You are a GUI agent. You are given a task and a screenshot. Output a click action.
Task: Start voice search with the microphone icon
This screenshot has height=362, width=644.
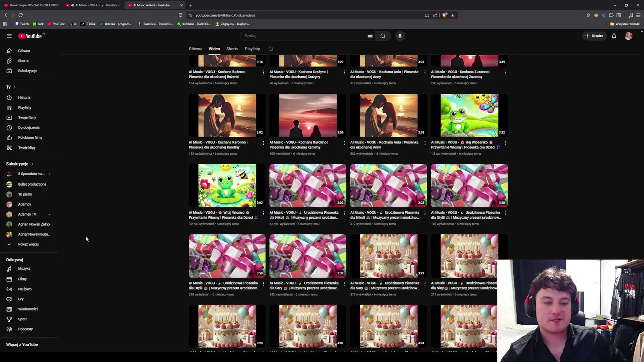[x=400, y=36]
